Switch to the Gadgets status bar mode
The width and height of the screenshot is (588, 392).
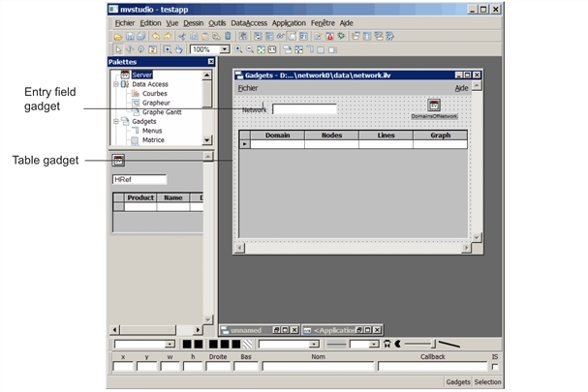[x=457, y=382]
